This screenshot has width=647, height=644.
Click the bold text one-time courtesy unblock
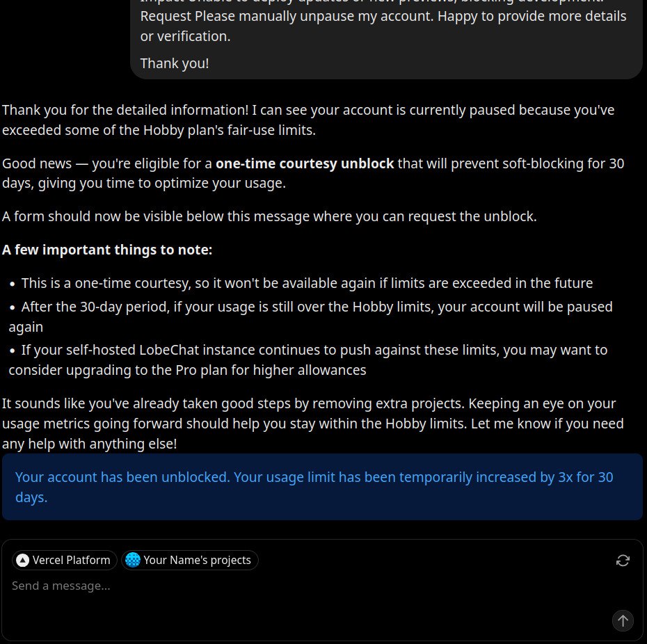click(x=305, y=164)
